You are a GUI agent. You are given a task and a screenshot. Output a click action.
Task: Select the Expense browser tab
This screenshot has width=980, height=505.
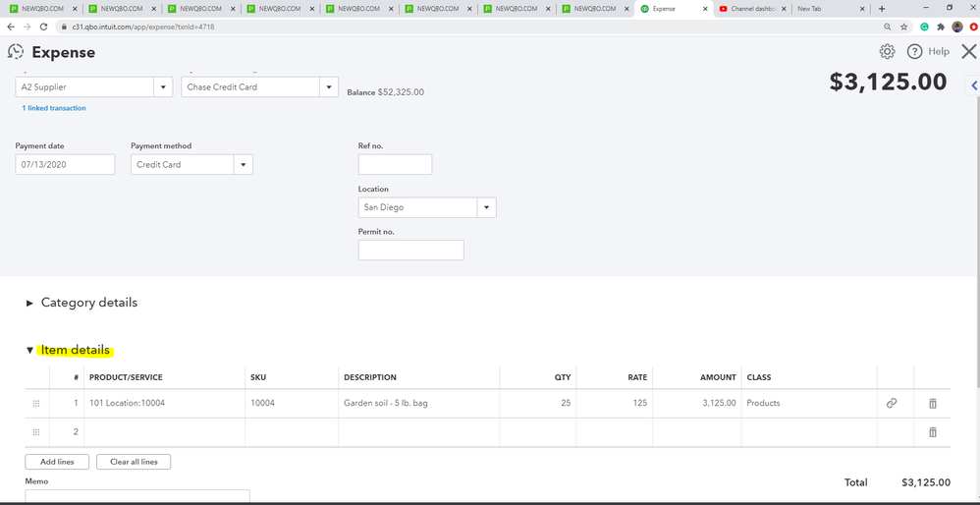tap(674, 10)
